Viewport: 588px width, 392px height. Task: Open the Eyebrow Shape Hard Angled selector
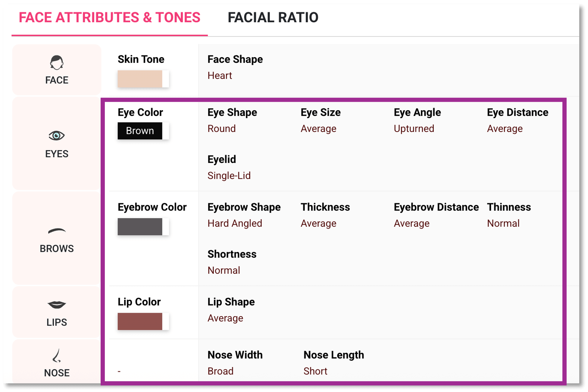click(x=235, y=223)
